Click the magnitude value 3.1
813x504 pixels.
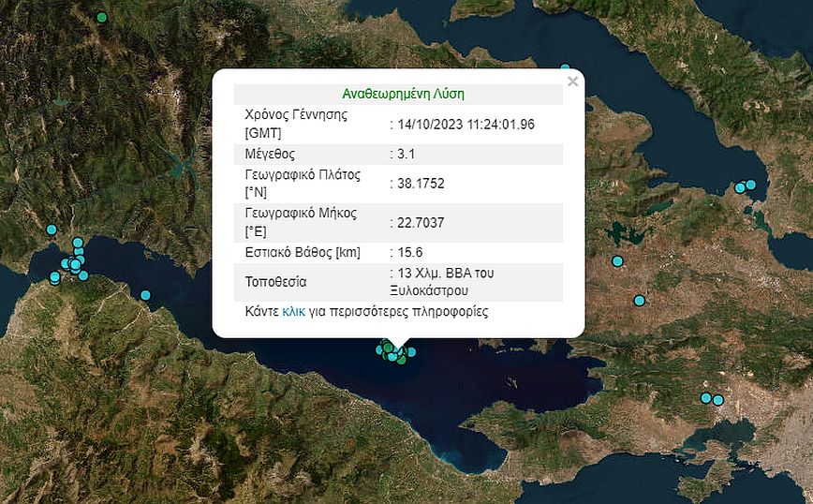404,154
